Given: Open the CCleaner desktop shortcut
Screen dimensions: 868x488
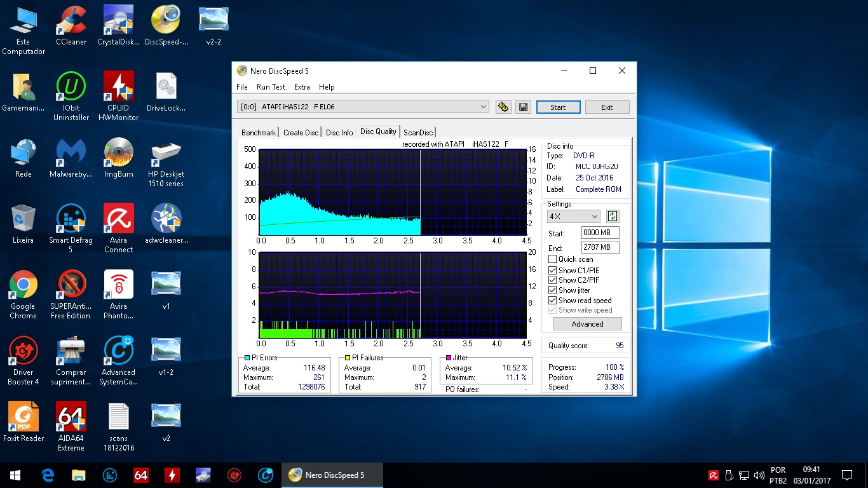Looking at the screenshot, I should [x=71, y=25].
